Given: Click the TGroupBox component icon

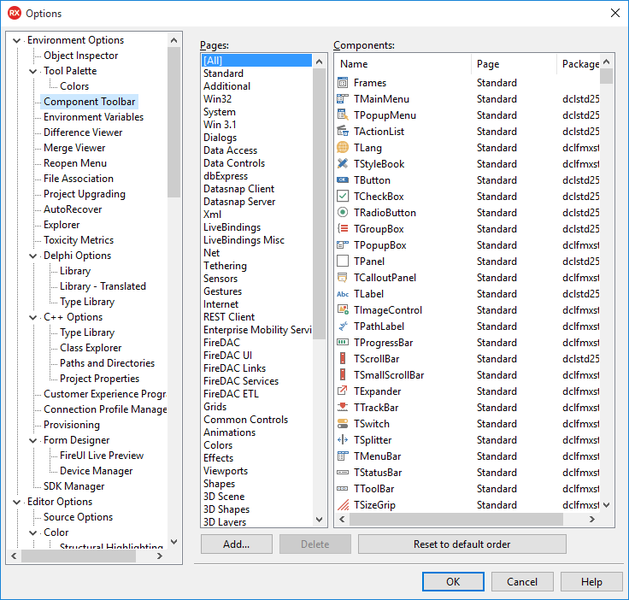Looking at the screenshot, I should click(343, 229).
